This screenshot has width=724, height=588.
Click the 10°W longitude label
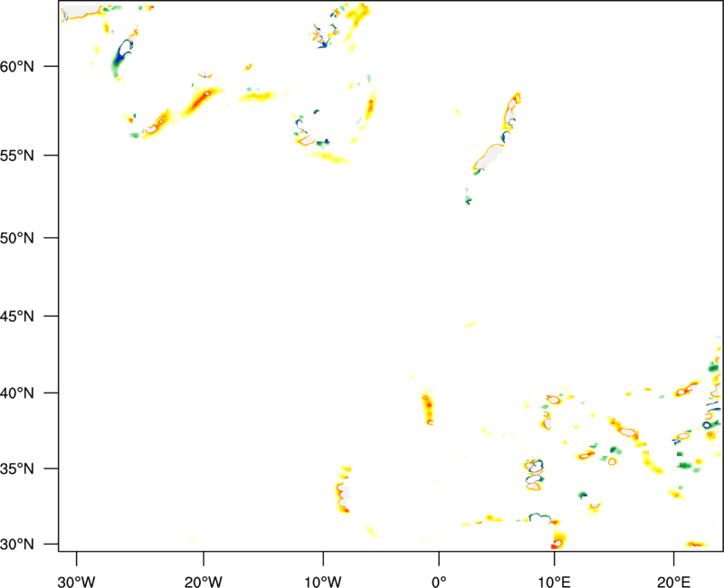pyautogui.click(x=323, y=582)
